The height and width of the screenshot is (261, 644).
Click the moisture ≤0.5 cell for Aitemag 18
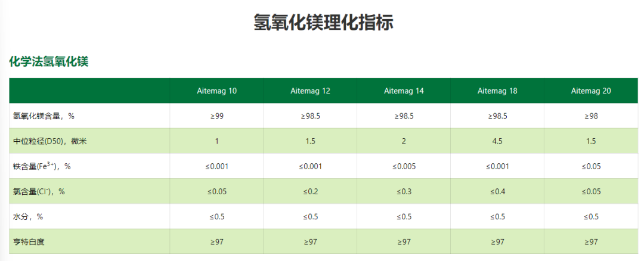click(497, 217)
